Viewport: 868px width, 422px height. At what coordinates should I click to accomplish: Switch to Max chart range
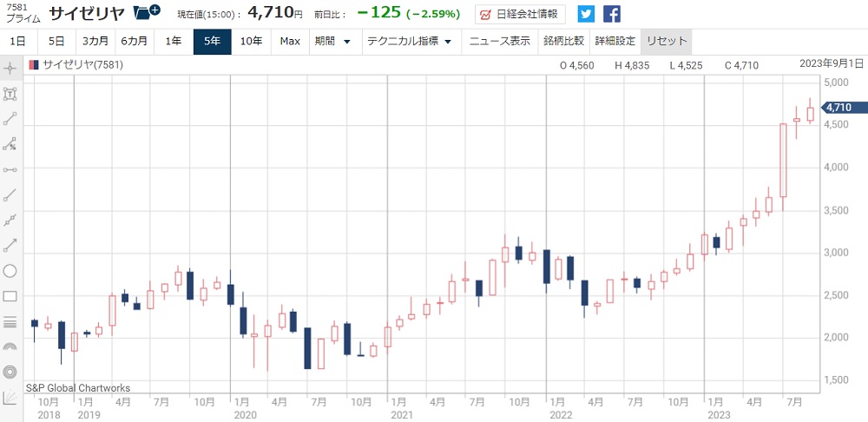coord(290,42)
